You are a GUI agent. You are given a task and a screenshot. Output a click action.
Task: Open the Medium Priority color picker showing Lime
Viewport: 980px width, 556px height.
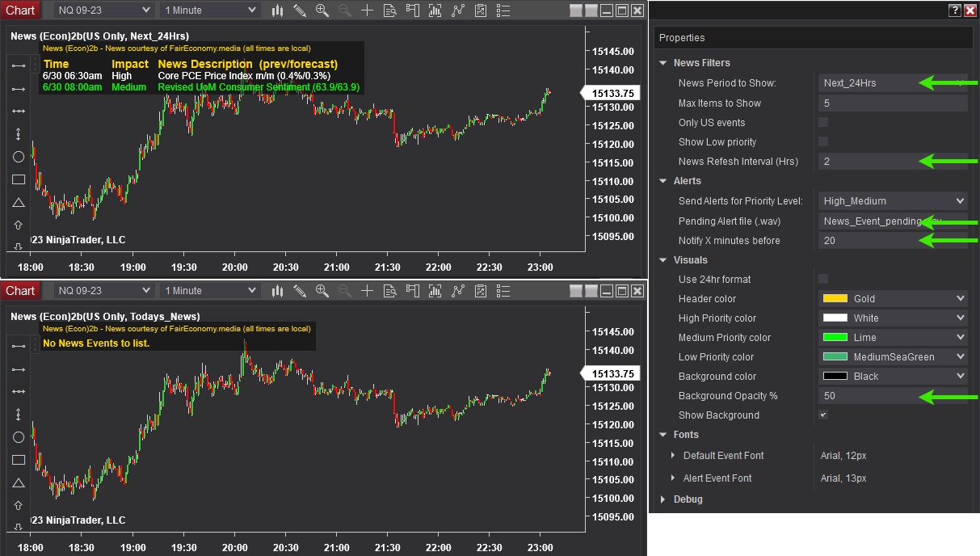[892, 337]
